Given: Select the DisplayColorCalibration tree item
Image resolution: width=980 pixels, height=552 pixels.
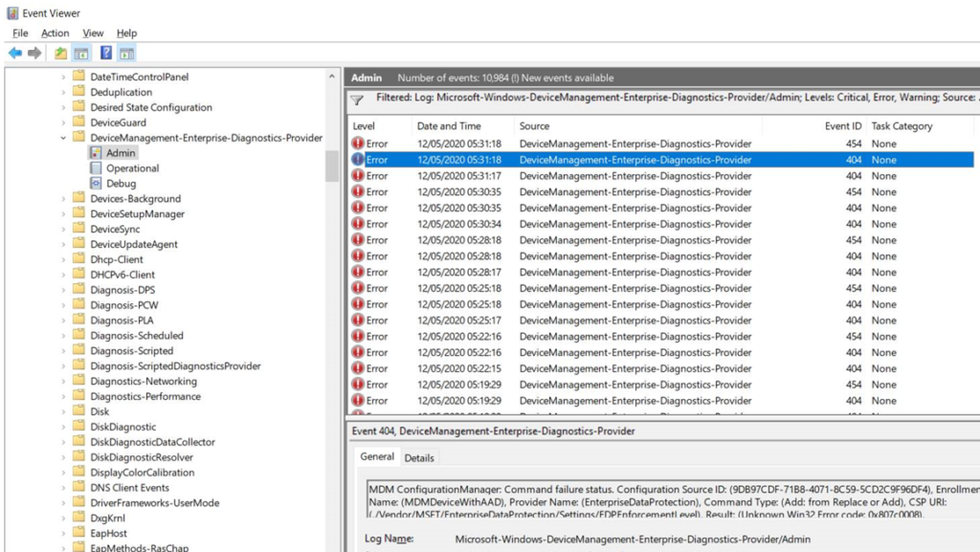Looking at the screenshot, I should (x=143, y=472).
